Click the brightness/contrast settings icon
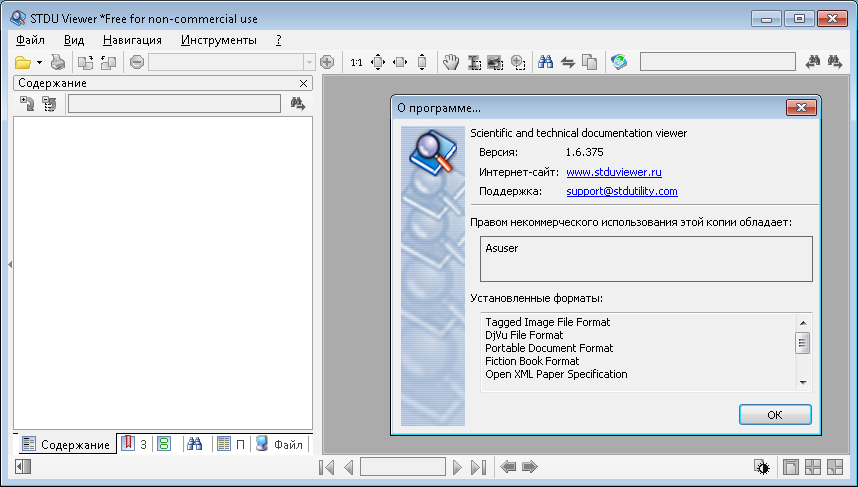 [762, 467]
